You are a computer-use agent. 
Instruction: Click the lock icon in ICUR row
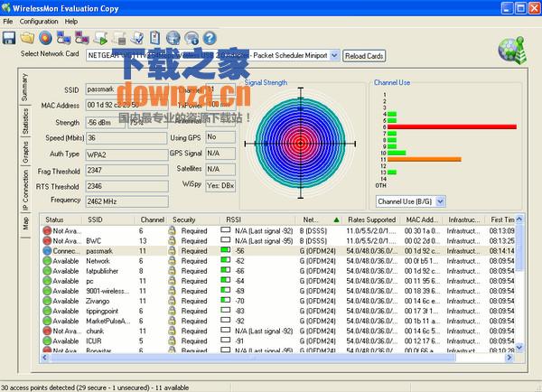click(x=172, y=341)
